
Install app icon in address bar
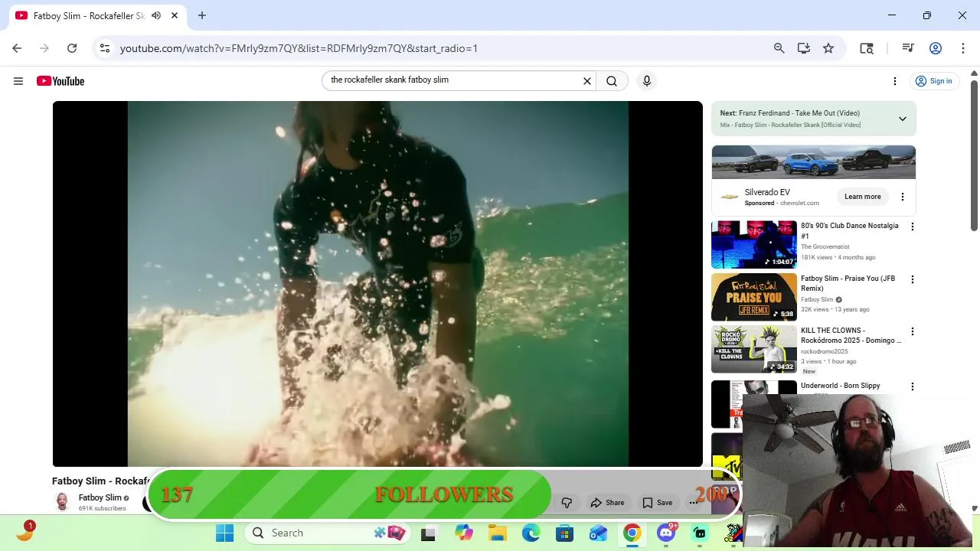coord(804,48)
